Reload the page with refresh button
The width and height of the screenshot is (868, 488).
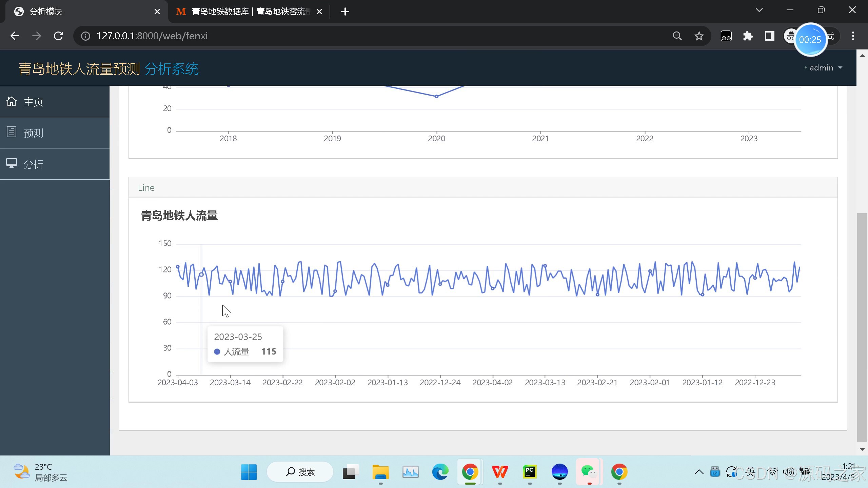59,36
